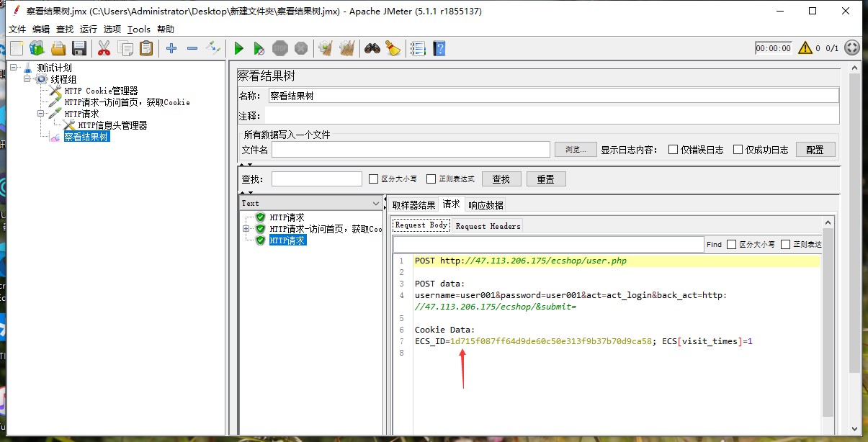Click into the Find text field
The width and height of the screenshot is (868, 442).
click(x=548, y=245)
